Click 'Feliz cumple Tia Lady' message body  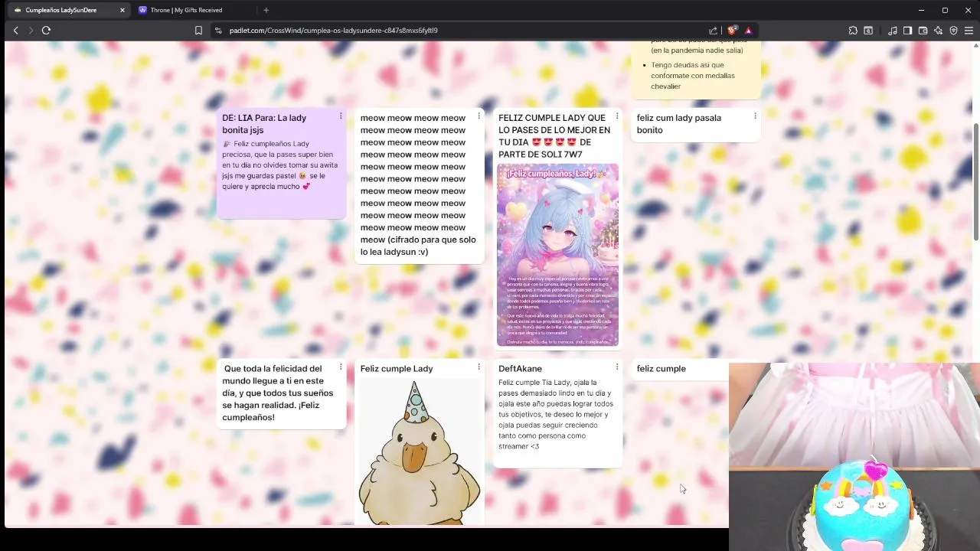point(556,415)
